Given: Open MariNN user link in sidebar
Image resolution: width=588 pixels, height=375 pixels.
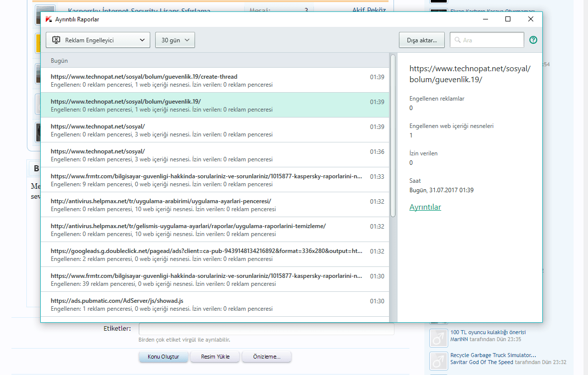Looking at the screenshot, I should tap(459, 339).
